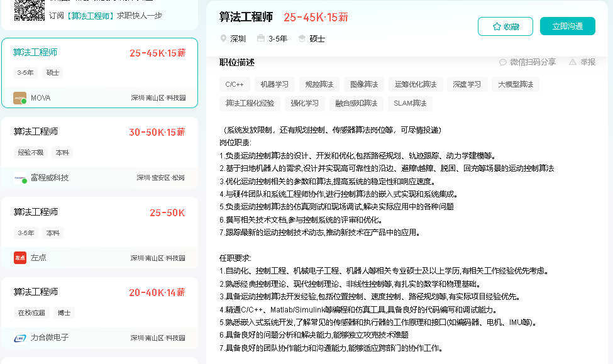
Task: Select the 规控算法 skill tag
Action: click(319, 84)
